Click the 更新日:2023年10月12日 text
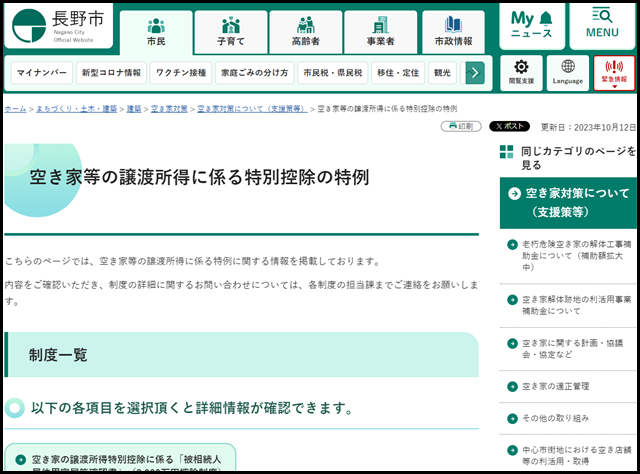Screen dimensions: 640x474 click(588, 127)
